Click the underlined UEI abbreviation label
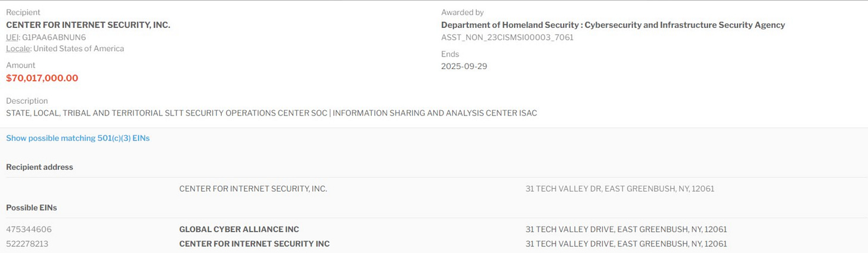This screenshot has height=253, width=868. (12, 37)
